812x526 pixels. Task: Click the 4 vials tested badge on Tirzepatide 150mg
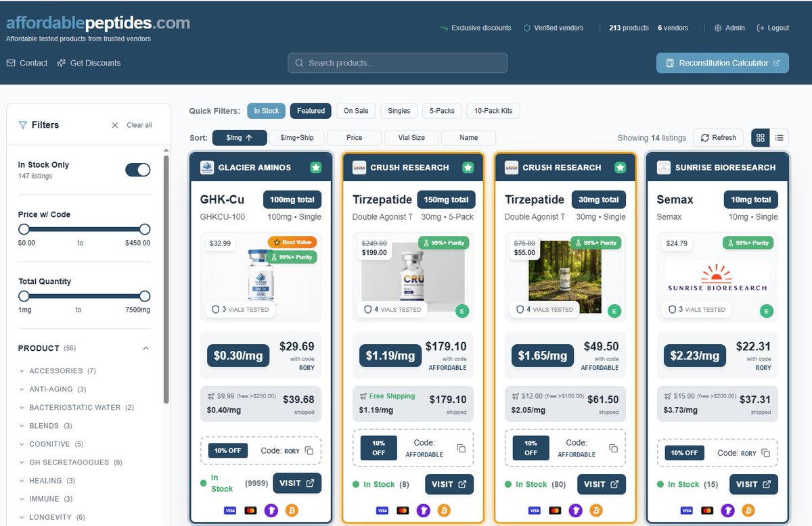(x=392, y=309)
